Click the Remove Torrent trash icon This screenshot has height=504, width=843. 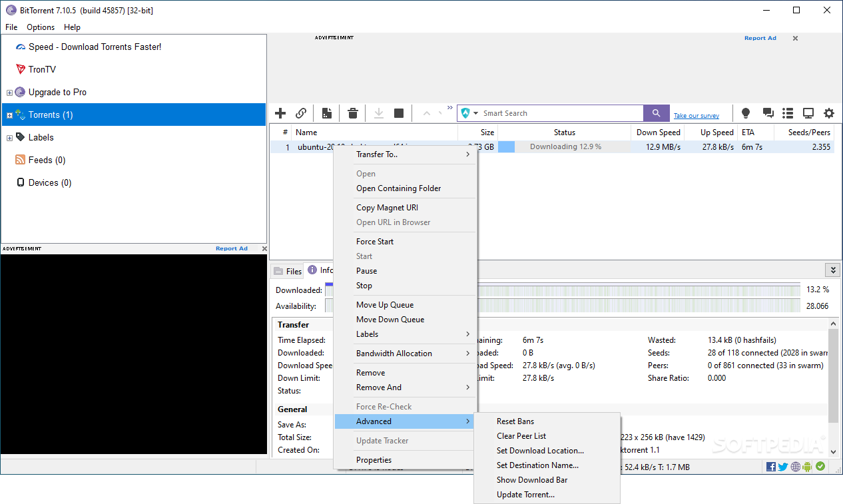tap(354, 113)
